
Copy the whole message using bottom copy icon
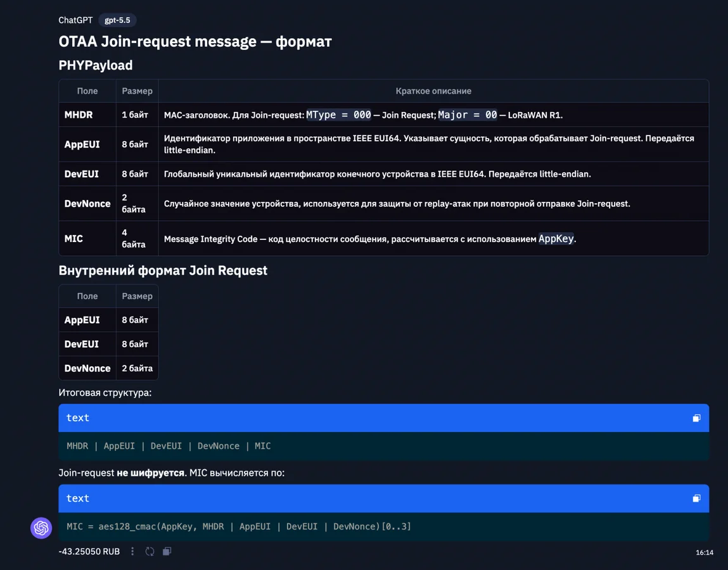coord(167,552)
